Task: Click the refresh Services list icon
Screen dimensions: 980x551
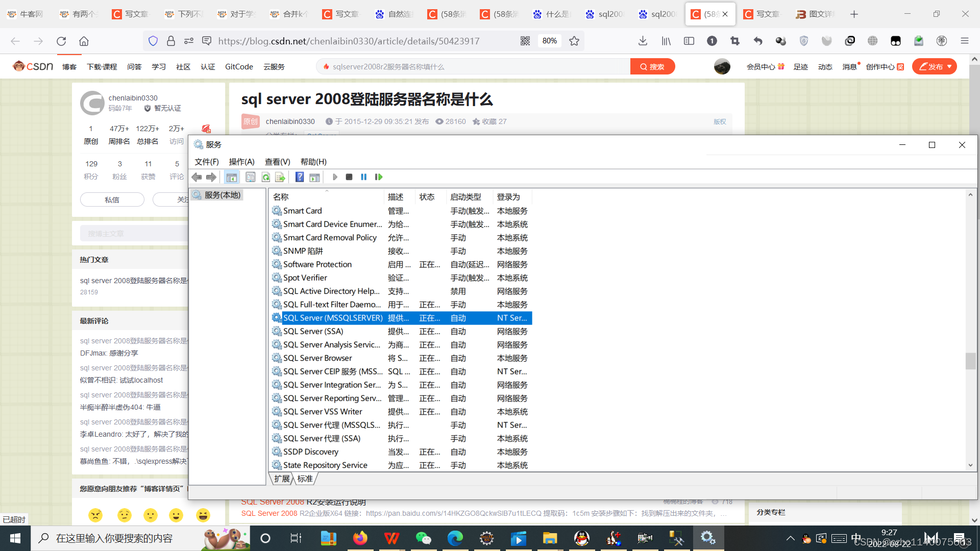Action: click(x=265, y=177)
